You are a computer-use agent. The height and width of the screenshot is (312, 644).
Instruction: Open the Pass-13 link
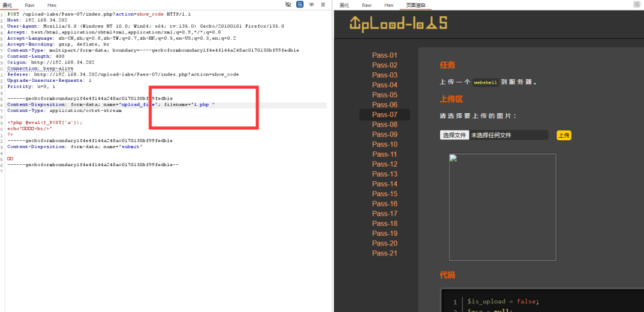(x=384, y=174)
